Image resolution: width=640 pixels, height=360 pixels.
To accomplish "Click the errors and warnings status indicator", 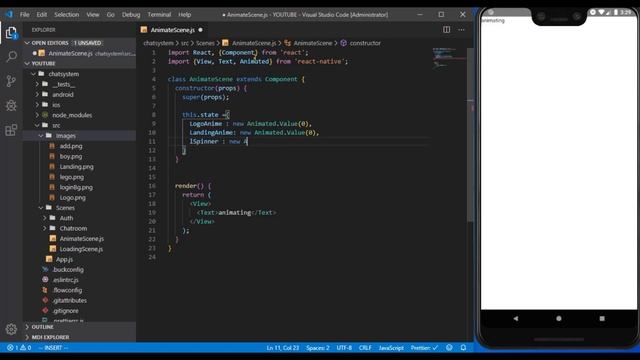I will click(19, 348).
